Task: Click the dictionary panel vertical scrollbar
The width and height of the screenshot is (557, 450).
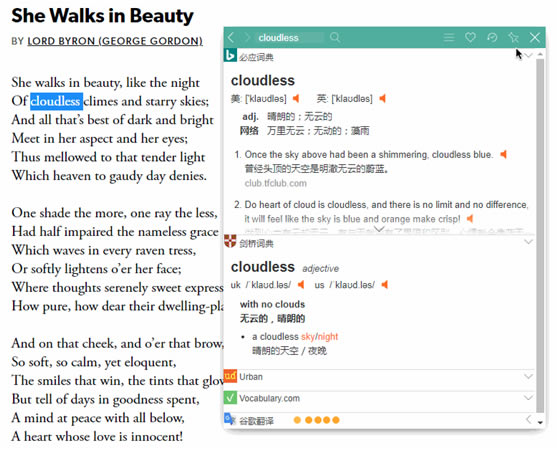Action: (540, 235)
